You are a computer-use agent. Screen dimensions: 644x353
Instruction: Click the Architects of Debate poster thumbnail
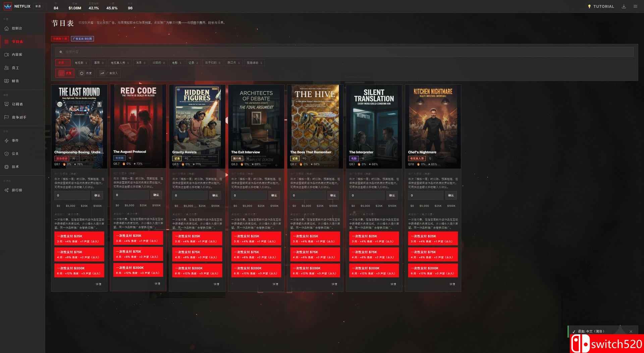coord(256,126)
